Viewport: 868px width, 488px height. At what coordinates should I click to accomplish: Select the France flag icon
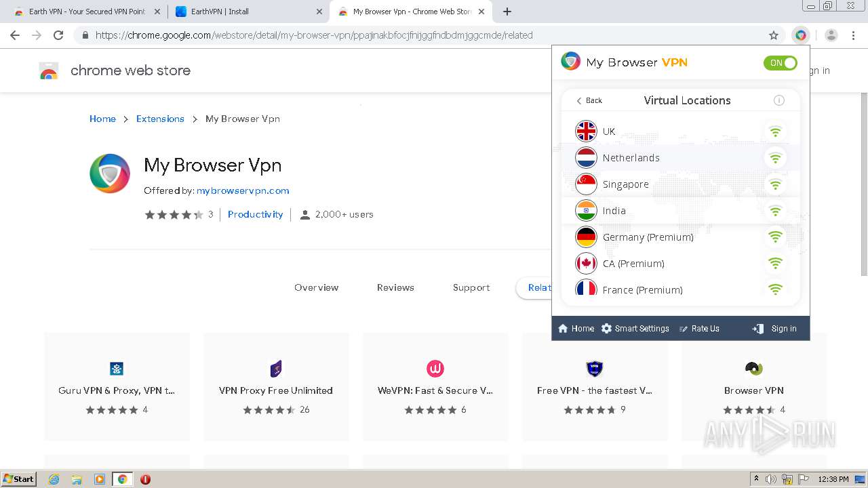coord(586,288)
